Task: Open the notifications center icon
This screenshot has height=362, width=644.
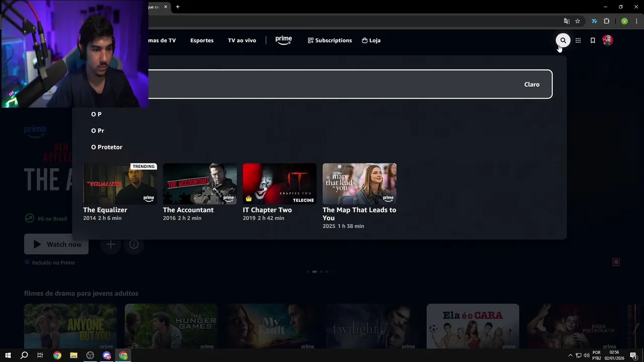Action: click(633, 355)
